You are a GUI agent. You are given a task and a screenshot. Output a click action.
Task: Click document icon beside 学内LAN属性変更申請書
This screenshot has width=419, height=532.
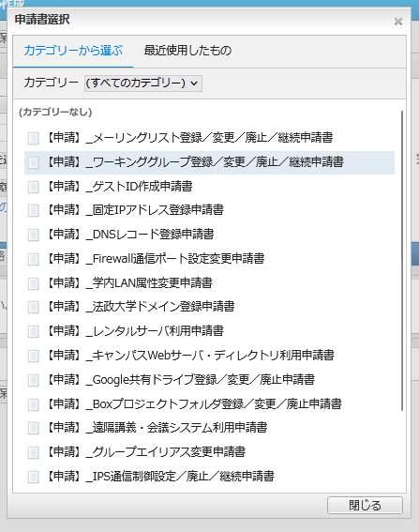point(33,283)
